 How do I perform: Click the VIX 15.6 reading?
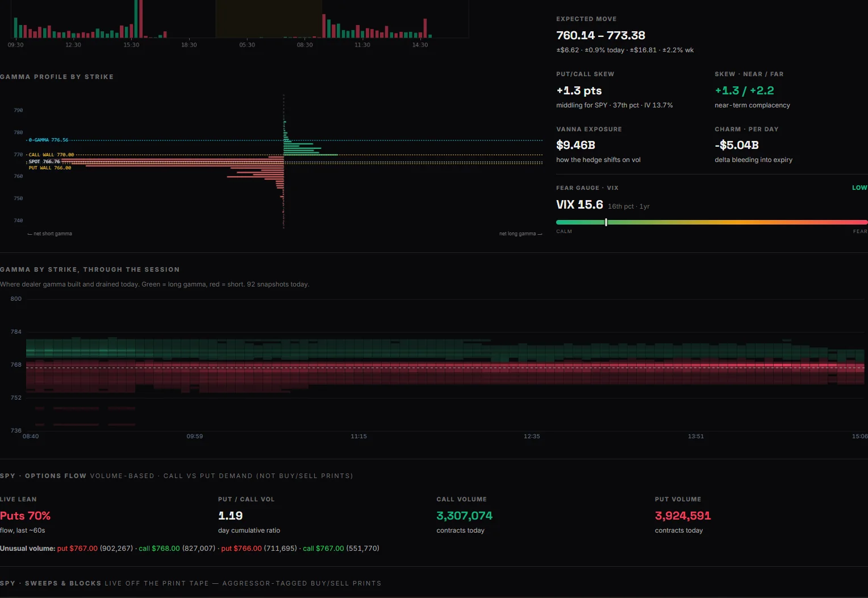tap(579, 205)
